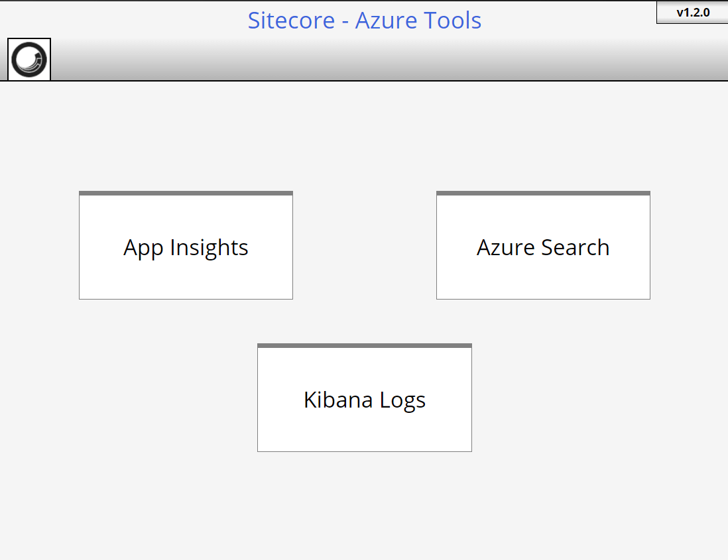Click the gray top bar of App Insights tile
The width and height of the screenshot is (728, 560).
pos(186,194)
